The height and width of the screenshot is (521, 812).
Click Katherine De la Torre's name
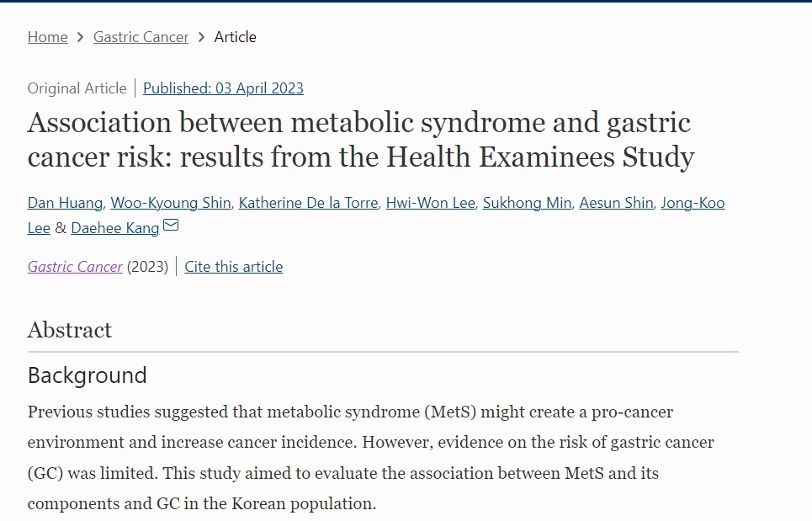click(307, 202)
